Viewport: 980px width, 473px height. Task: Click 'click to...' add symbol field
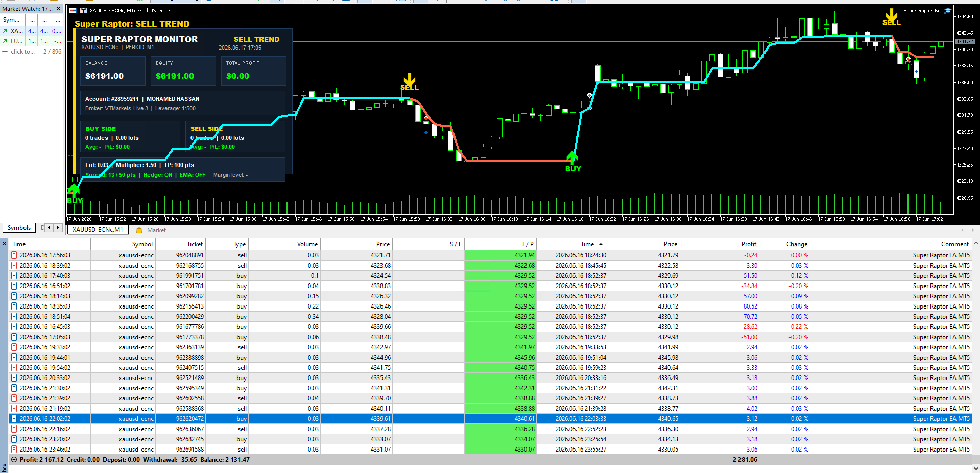(23, 52)
